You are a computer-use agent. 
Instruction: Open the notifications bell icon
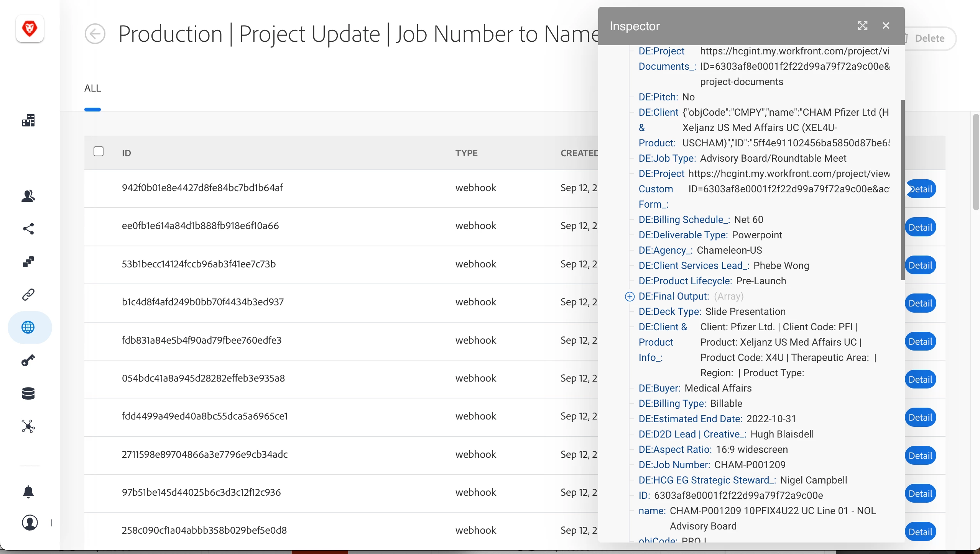[x=28, y=492]
